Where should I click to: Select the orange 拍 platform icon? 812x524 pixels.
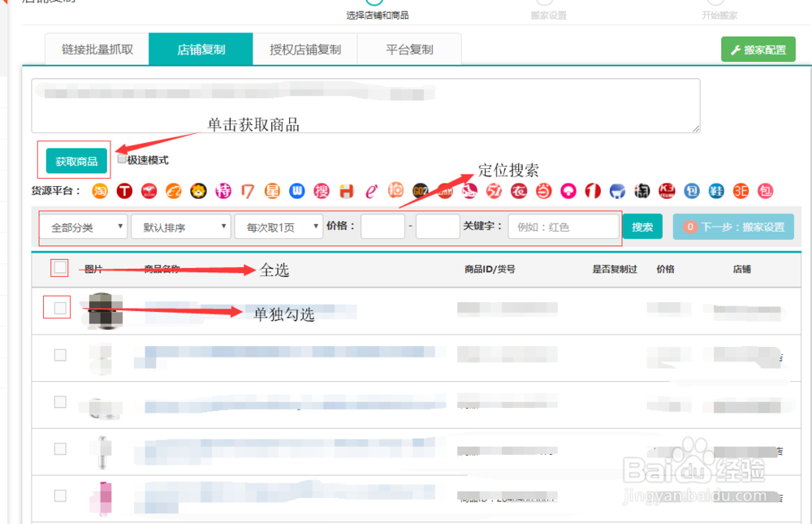[x=395, y=190]
